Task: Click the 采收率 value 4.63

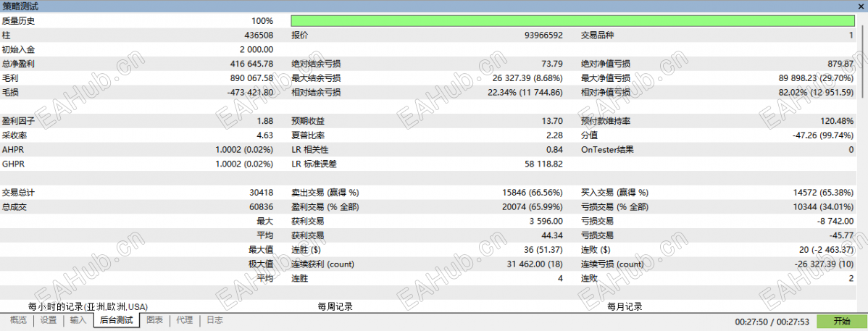Action: tap(265, 135)
